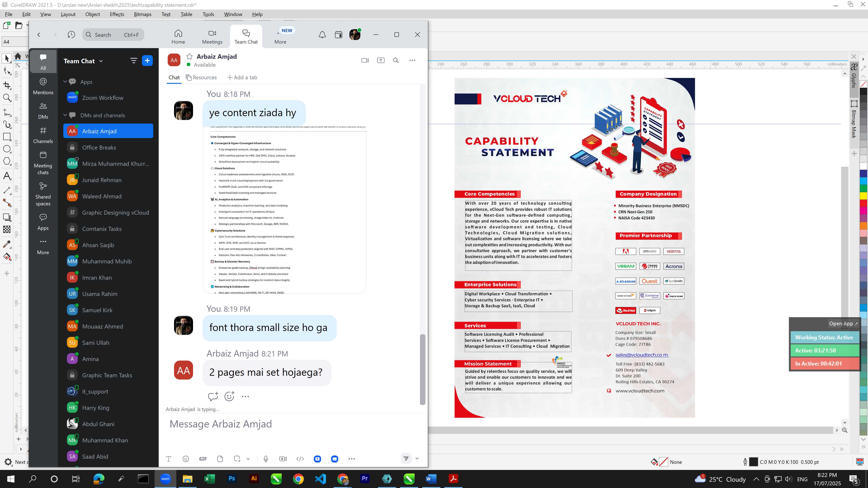Open the Zoom calendar icon
Image resolution: width=868 pixels, height=488 pixels.
pos(339,35)
